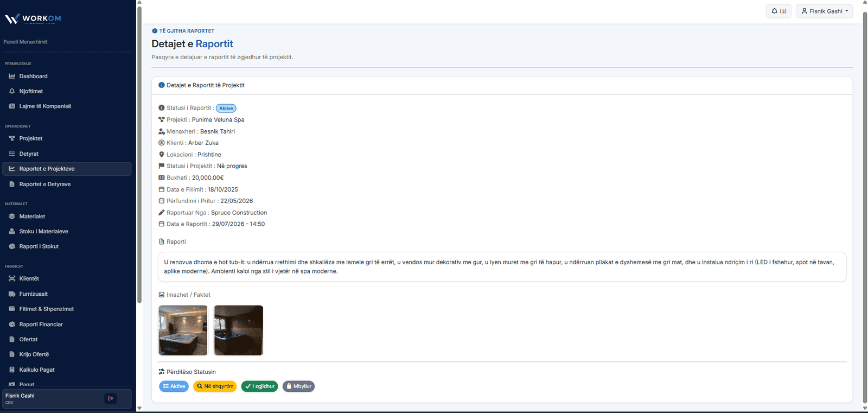Click the Furnizuesit truck icon
The height and width of the screenshot is (413, 868).
pos(12,294)
